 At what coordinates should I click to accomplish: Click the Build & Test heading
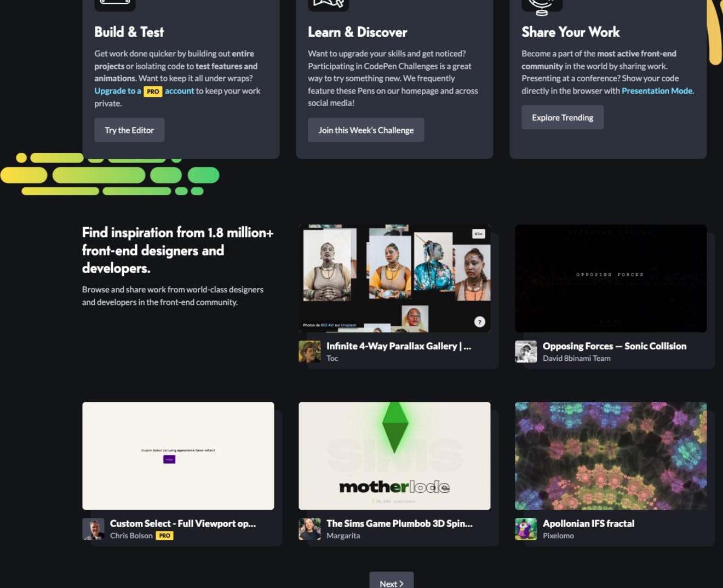tap(129, 32)
